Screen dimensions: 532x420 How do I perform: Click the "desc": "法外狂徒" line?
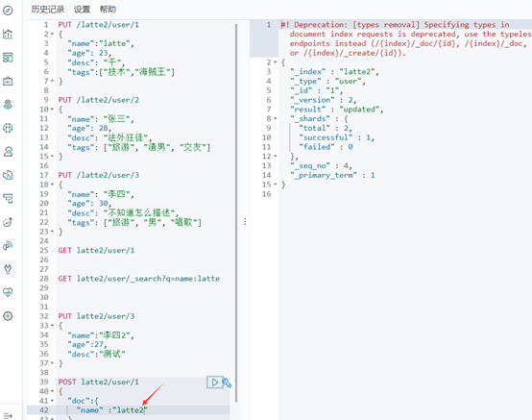(x=109, y=137)
